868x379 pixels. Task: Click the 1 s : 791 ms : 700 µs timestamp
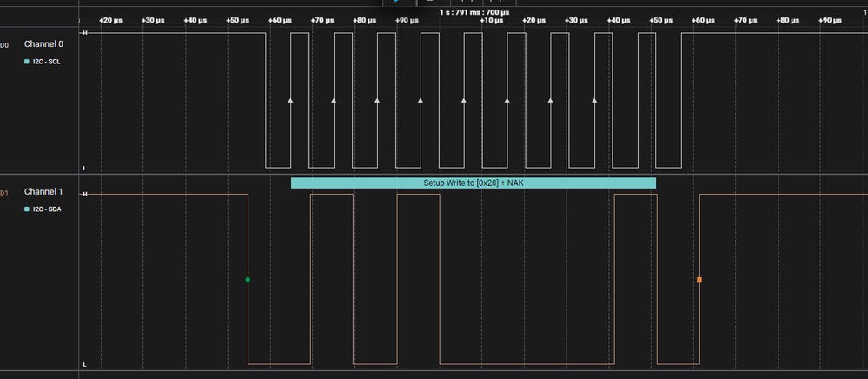(474, 12)
